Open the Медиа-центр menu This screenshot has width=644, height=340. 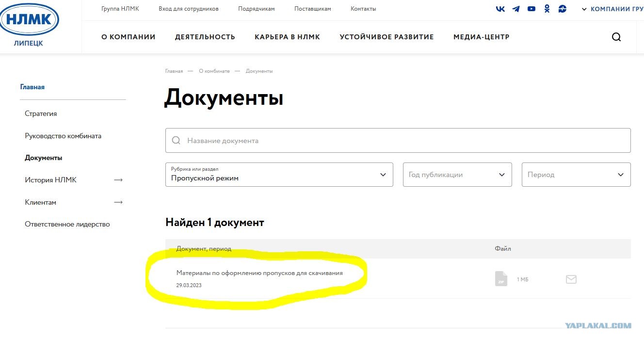482,37
